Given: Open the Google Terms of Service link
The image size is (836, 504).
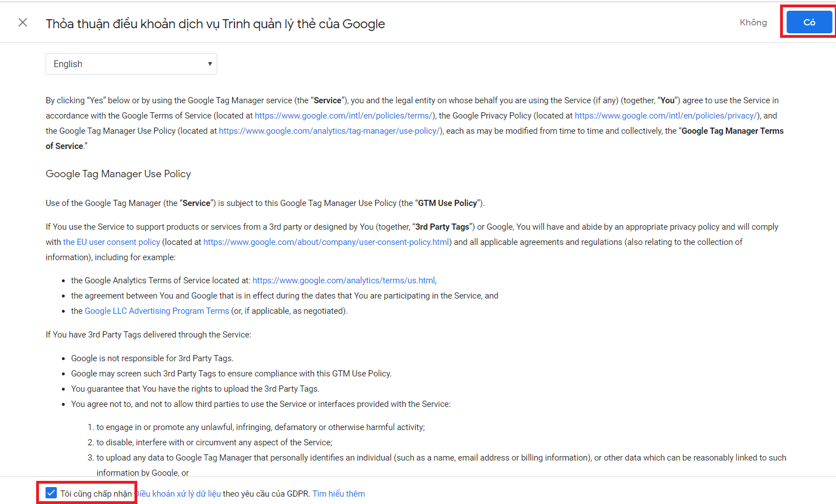Looking at the screenshot, I should point(343,115).
